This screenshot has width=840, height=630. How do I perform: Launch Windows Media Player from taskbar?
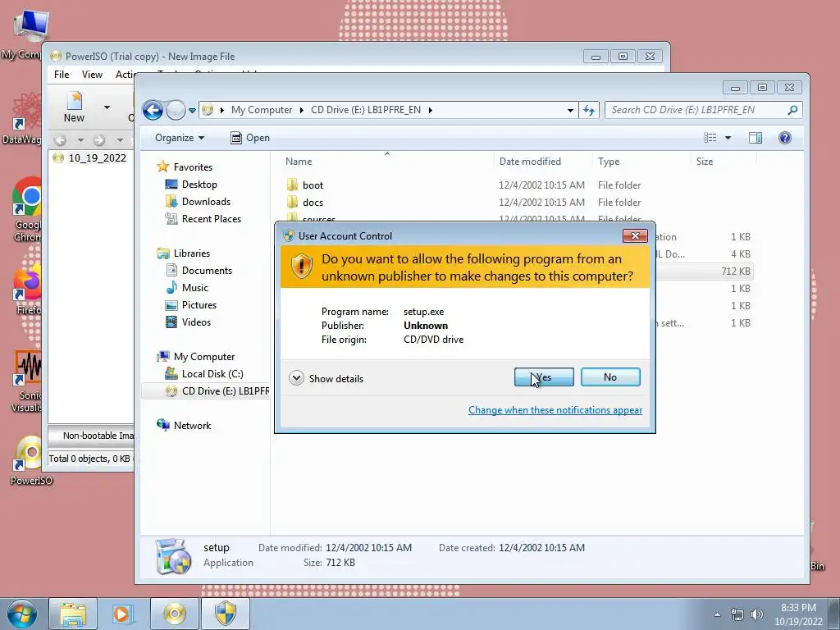coord(122,614)
